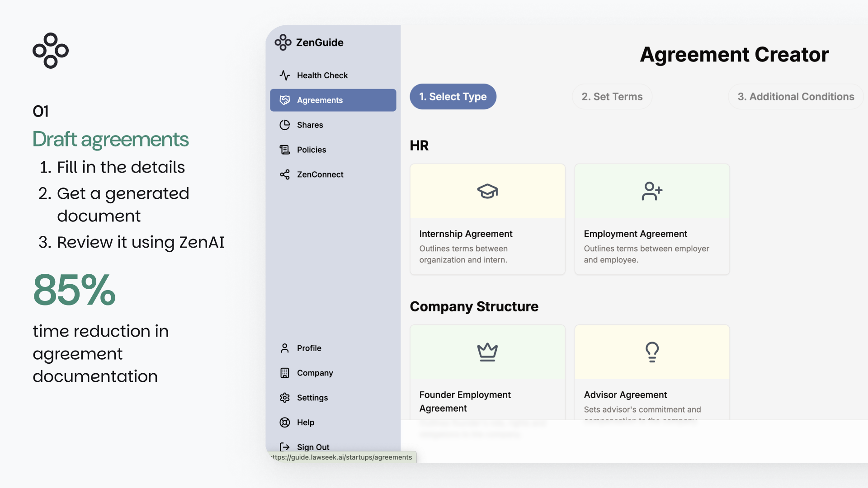This screenshot has width=868, height=488.
Task: Go to Additional Conditions step
Action: tap(796, 97)
